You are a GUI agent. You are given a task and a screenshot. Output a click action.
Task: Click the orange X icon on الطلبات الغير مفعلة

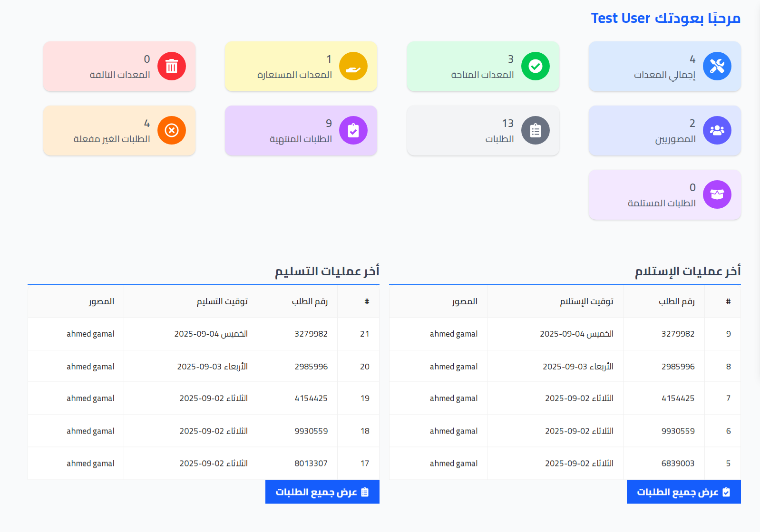(172, 130)
